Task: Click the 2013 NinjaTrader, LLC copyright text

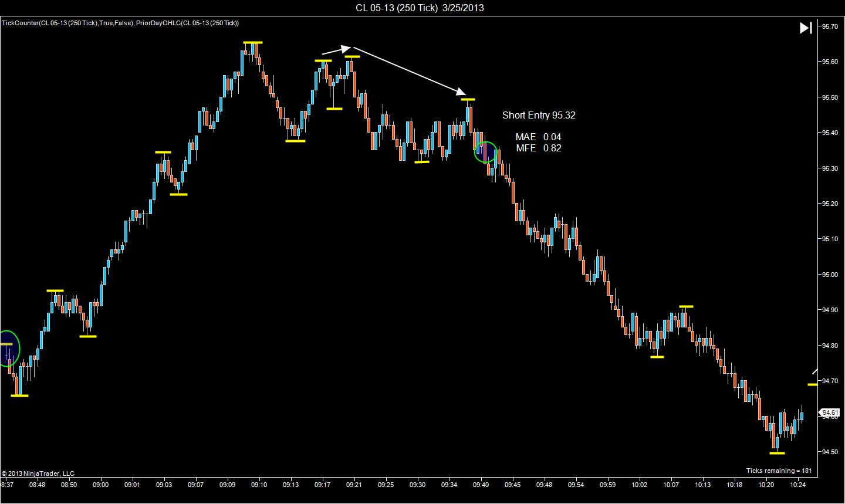Action: pos(38,473)
